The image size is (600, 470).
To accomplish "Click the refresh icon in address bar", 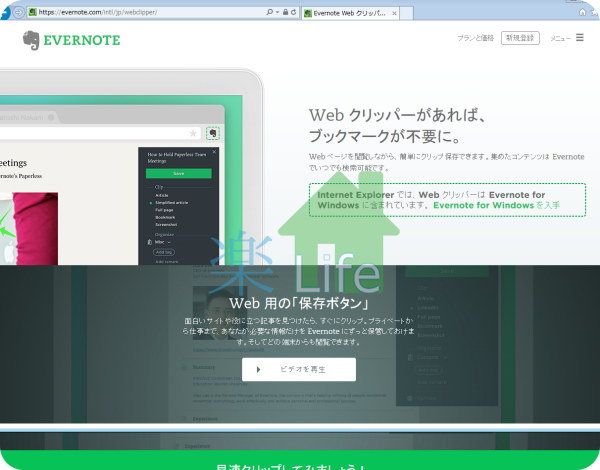I will (x=293, y=12).
